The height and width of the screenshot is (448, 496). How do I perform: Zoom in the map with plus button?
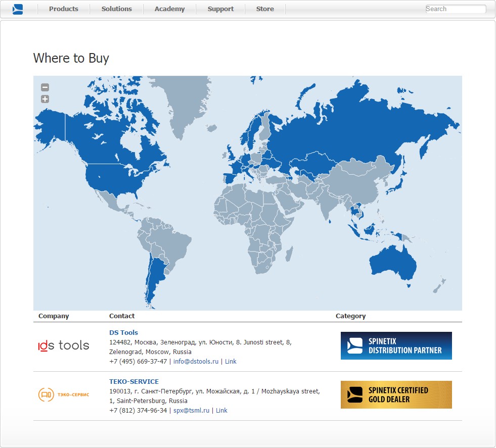tap(45, 99)
